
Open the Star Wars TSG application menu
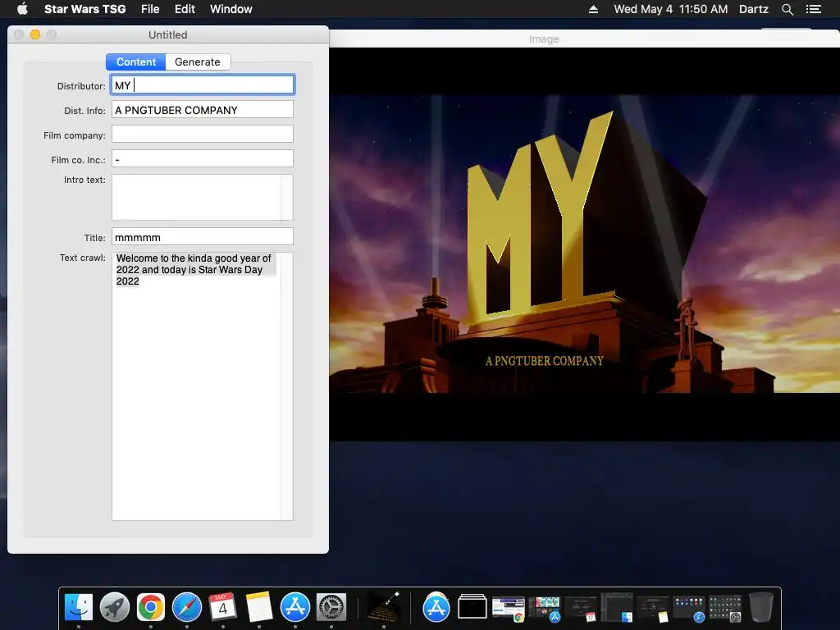click(84, 9)
